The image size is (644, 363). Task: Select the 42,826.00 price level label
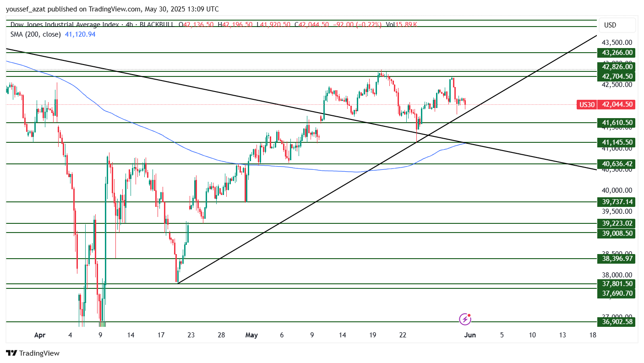pos(617,66)
